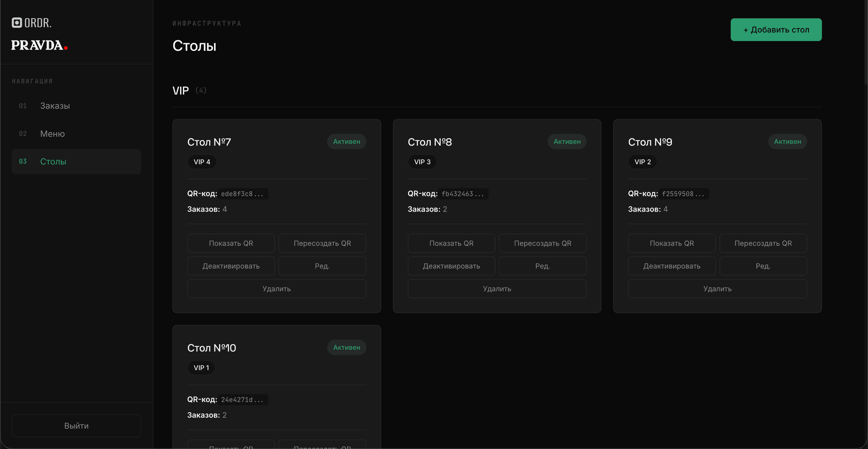Click Пересоздать QR on Стол №8
Viewport: 868px width, 449px height.
pyautogui.click(x=543, y=243)
